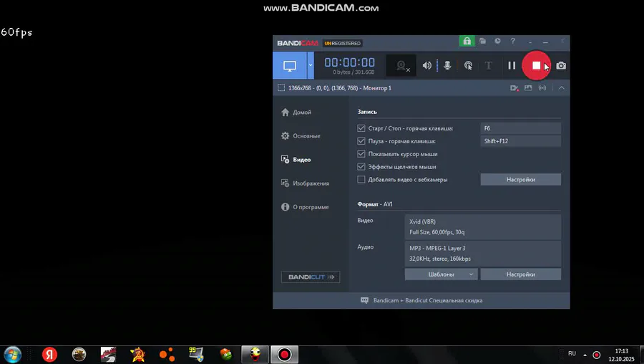This screenshot has width=644, height=364.
Task: Show hidden tray icons arrow
Action: [x=585, y=355]
